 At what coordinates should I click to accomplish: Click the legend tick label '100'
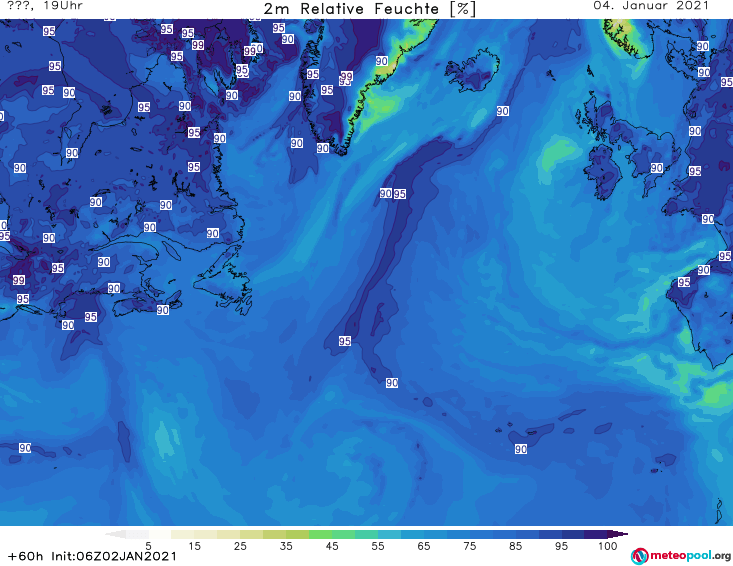tap(607, 545)
